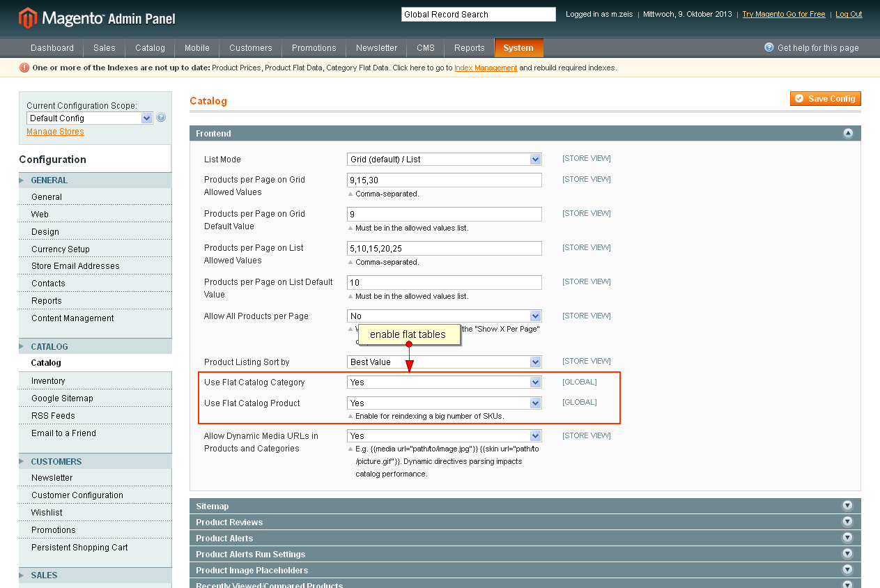Open the Newsletter top menu
Viewport: 880px width, 588px height.
[x=376, y=48]
